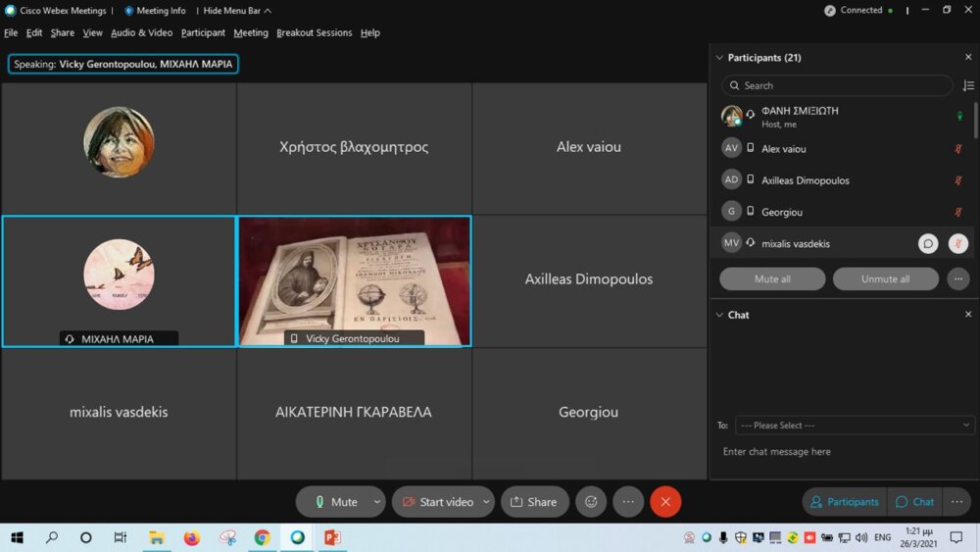Open Meeting Info
The height and width of the screenshot is (552, 980).
tap(155, 11)
